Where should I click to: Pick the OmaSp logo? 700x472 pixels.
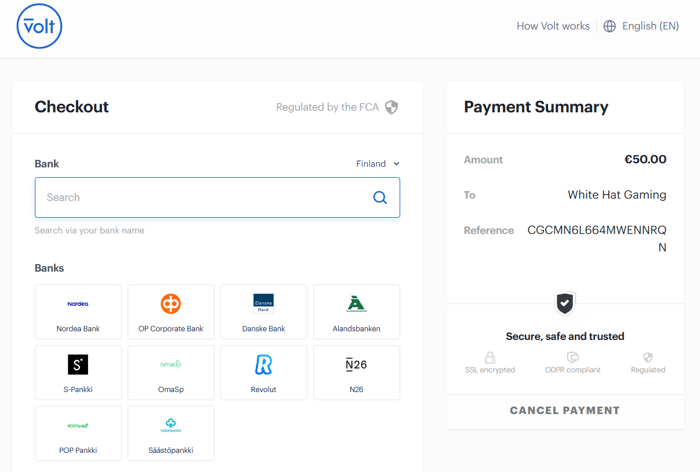pos(171,364)
